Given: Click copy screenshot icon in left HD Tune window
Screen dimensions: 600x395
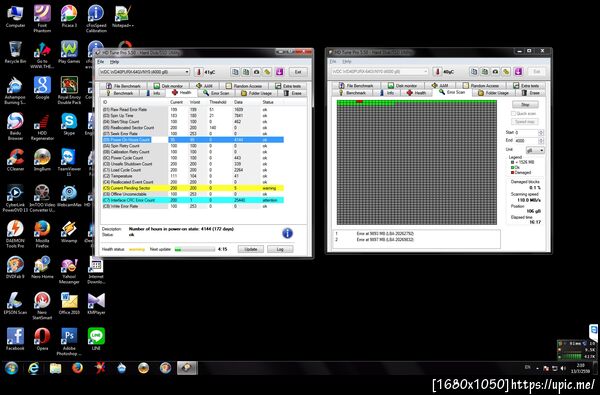Looking at the screenshot, I should tap(246, 72).
